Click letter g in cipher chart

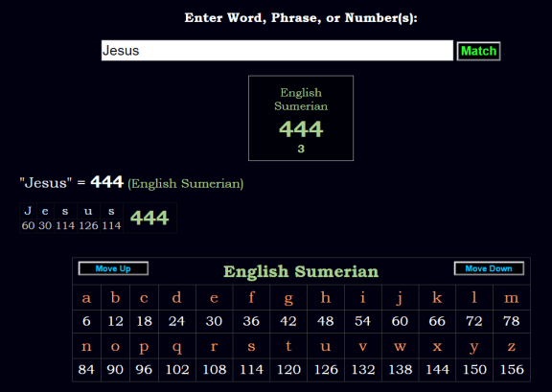[288, 298]
